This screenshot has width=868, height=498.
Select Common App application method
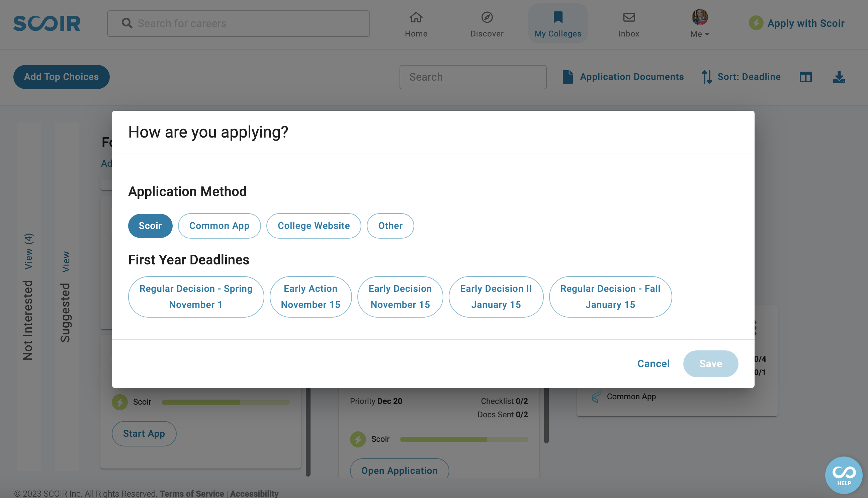pyautogui.click(x=219, y=226)
